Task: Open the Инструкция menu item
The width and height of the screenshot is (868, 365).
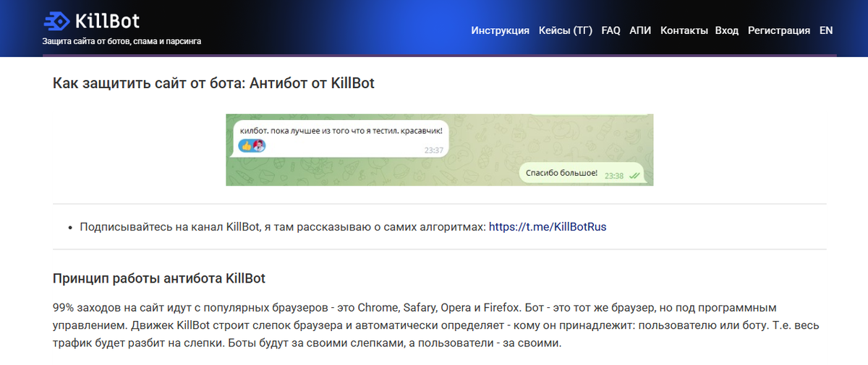Action: point(501,30)
